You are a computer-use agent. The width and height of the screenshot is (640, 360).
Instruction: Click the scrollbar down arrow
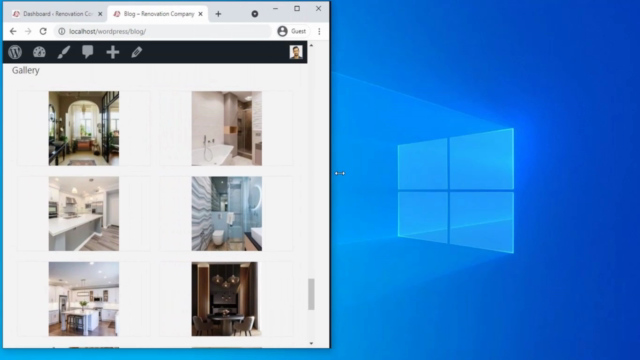pos(311,344)
